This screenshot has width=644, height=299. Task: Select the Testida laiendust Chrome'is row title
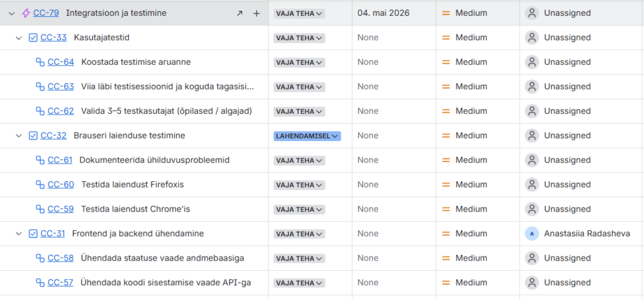pyautogui.click(x=135, y=209)
